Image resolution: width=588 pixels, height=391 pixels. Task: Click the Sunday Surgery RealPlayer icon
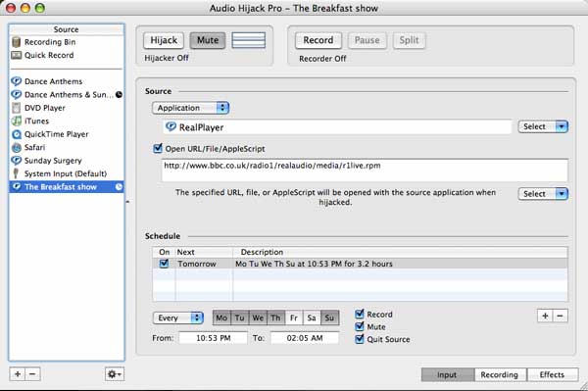click(x=16, y=161)
